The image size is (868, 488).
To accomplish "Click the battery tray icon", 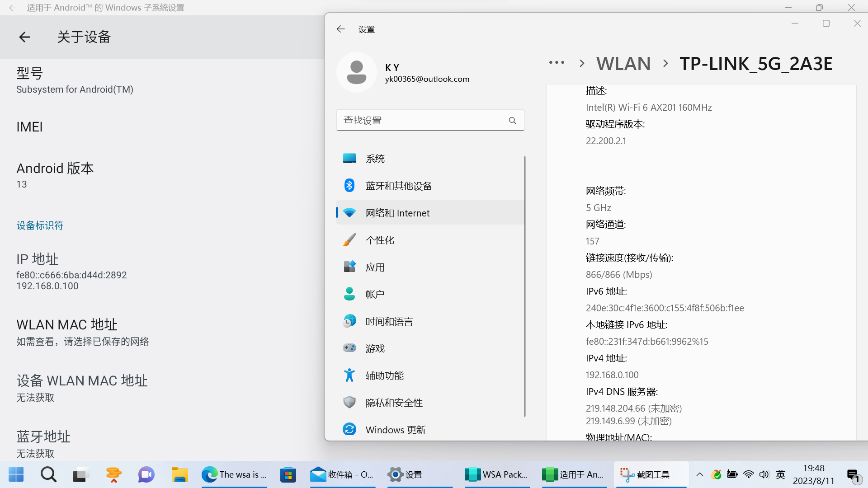I will pos(732,474).
